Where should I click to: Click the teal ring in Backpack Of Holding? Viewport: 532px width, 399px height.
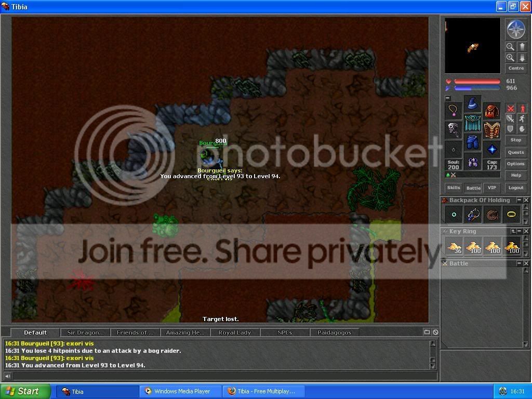click(x=454, y=215)
